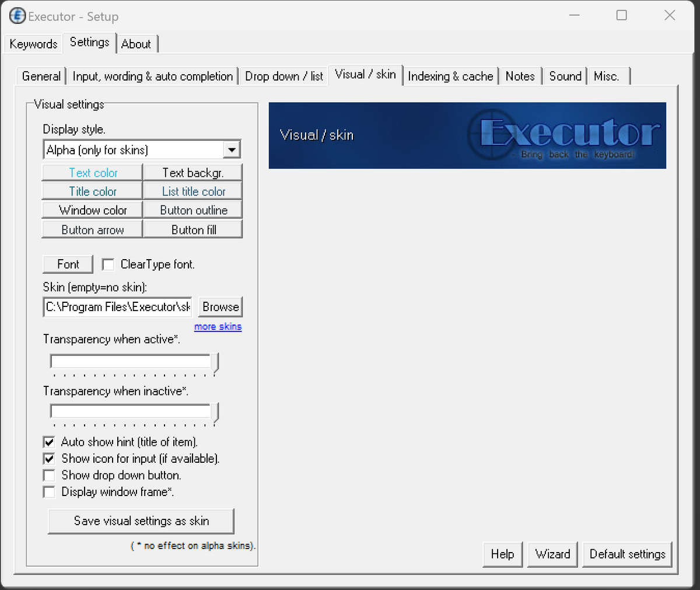Click the Transparency when inactive slider
This screenshot has width=700, height=590.
[x=135, y=413]
